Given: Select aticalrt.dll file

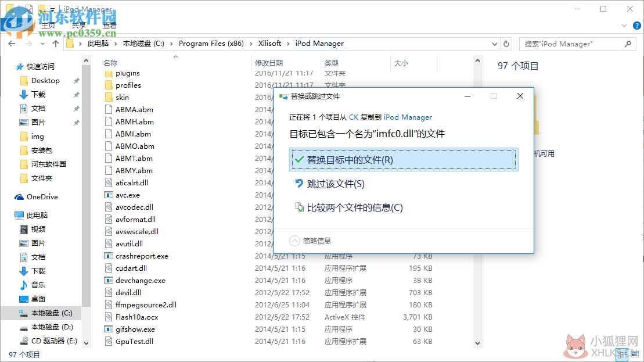Looking at the screenshot, I should 132,182.
